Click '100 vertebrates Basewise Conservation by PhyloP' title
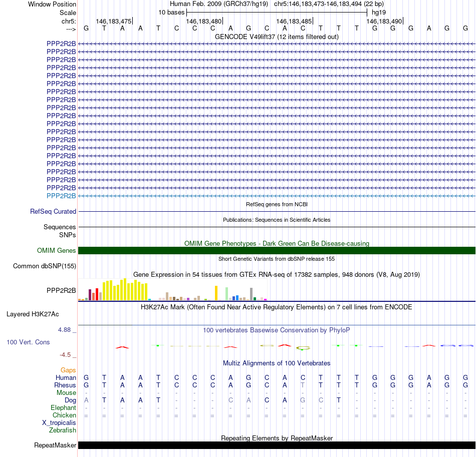 click(277, 330)
